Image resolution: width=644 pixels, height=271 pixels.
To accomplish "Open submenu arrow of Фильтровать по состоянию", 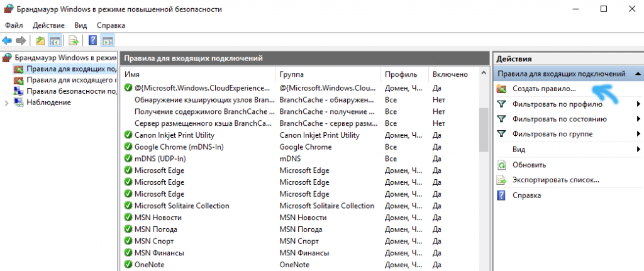I will point(639,119).
